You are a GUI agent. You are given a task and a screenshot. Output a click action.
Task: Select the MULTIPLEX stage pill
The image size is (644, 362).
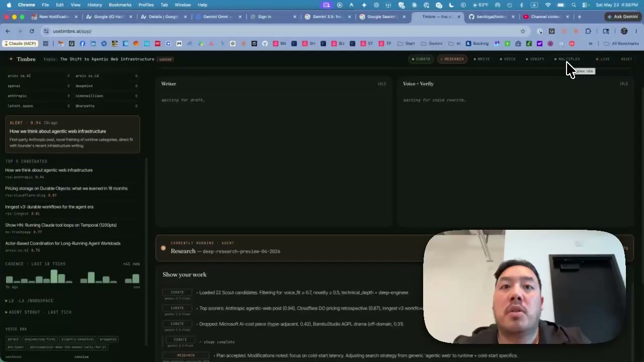coord(567,59)
